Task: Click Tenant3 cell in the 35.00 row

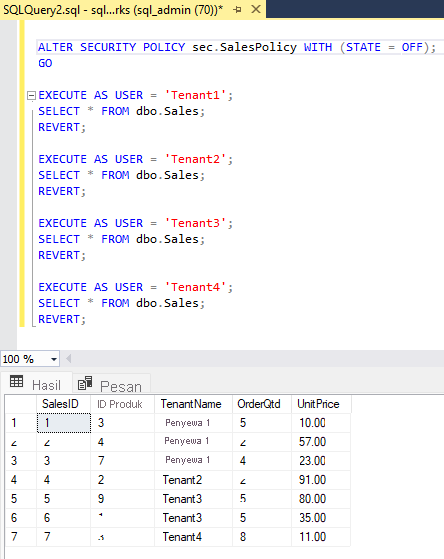Action: tap(193, 518)
